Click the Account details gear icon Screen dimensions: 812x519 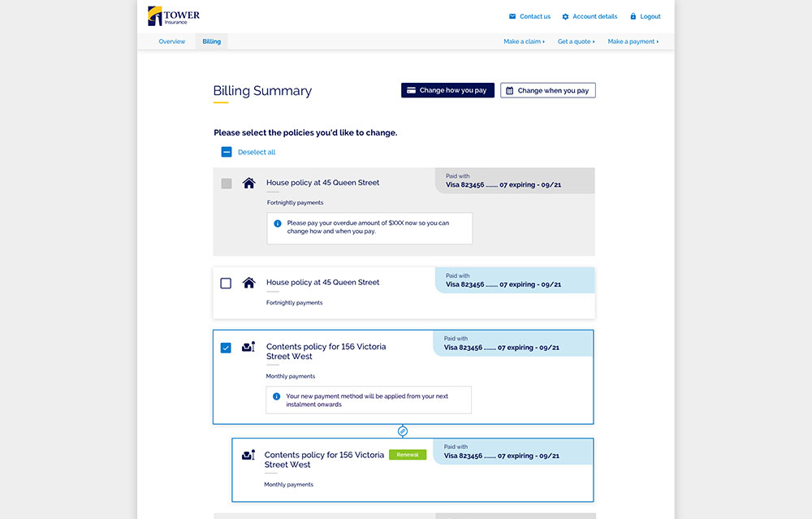(565, 16)
